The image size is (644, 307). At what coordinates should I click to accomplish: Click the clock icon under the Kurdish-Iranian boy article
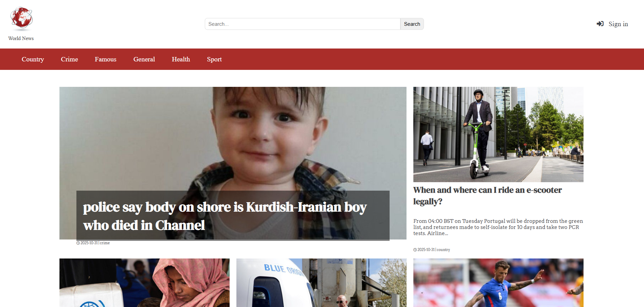pyautogui.click(x=78, y=243)
